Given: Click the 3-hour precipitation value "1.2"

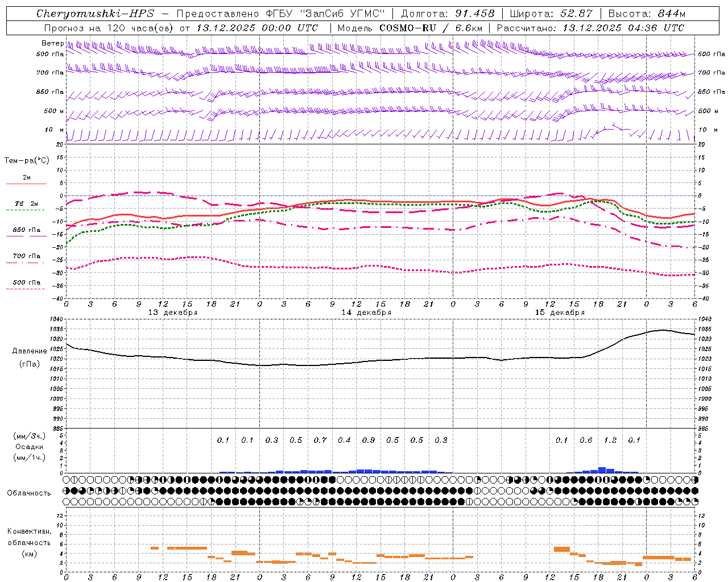Looking at the screenshot, I should [610, 440].
